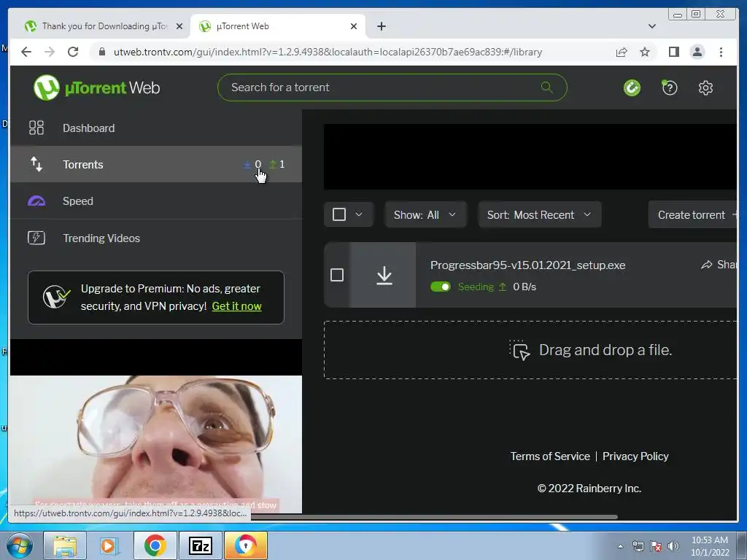Expand the select-all checkbox dropdown arrow
The width and height of the screenshot is (747, 560).
[x=359, y=214]
